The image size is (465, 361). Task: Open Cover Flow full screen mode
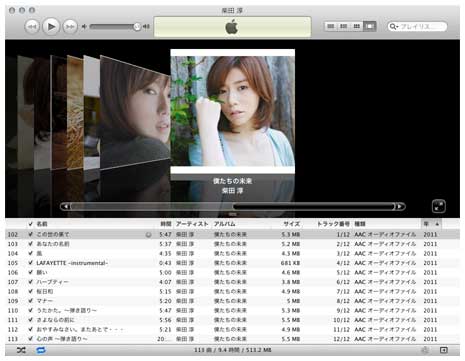coord(439,206)
